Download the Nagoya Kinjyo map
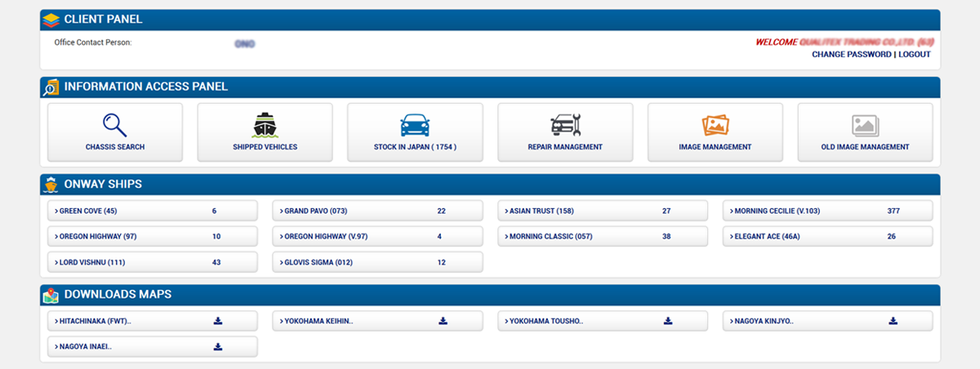 click(x=893, y=321)
